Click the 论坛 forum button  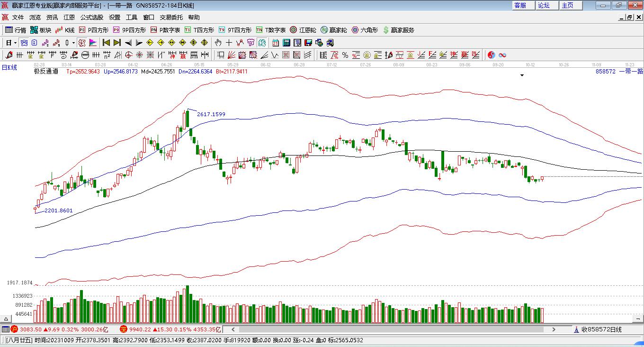pos(547,5)
